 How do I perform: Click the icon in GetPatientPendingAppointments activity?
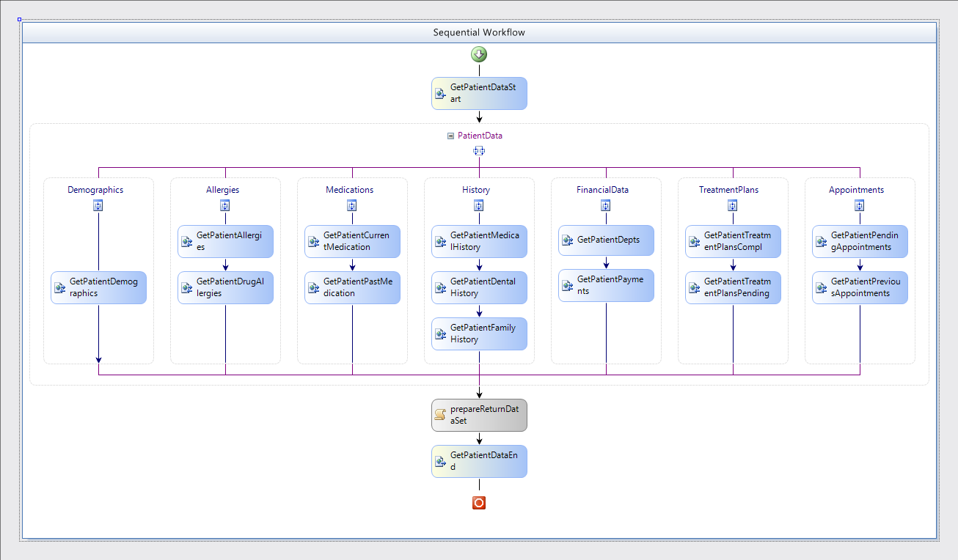click(x=822, y=242)
